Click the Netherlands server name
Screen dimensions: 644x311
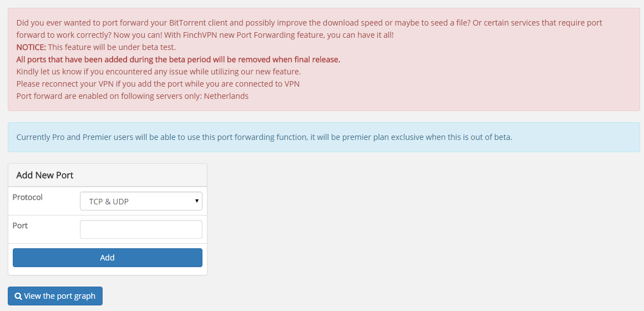pyautogui.click(x=226, y=96)
